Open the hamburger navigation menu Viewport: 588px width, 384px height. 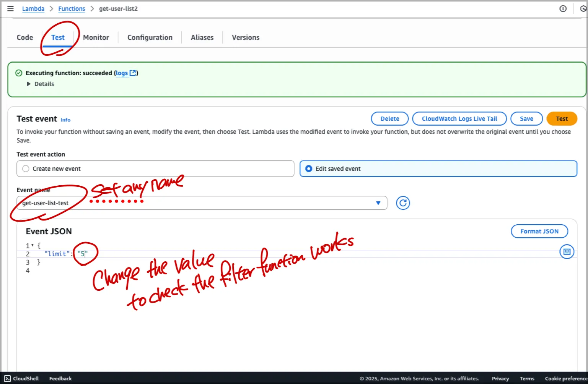point(10,8)
